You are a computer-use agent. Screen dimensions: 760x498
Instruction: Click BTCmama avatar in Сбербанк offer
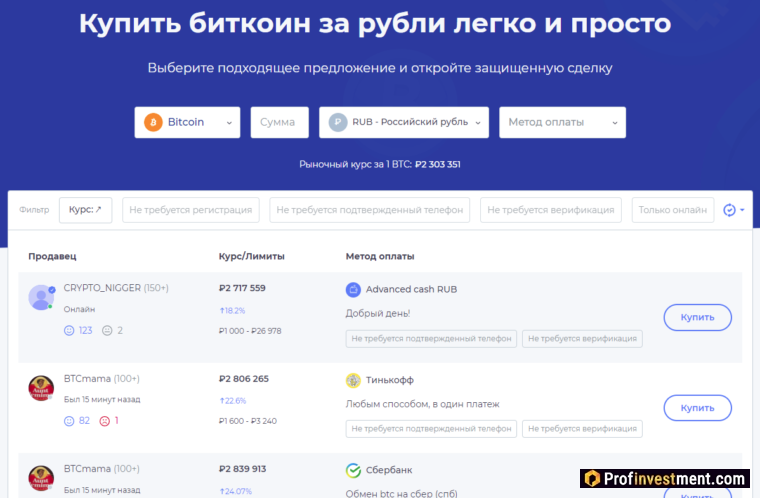click(41, 478)
